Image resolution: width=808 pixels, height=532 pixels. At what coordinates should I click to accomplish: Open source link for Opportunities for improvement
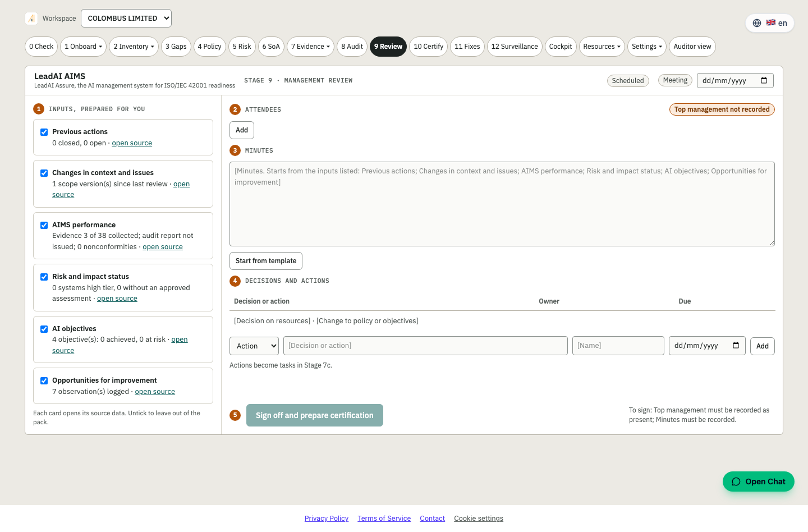[x=155, y=392]
